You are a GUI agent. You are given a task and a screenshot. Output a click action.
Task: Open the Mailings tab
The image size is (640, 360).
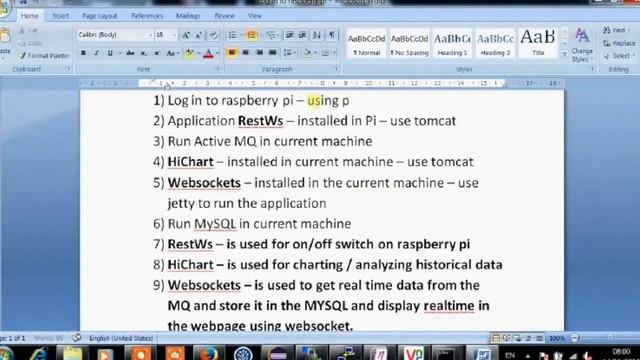coord(188,16)
